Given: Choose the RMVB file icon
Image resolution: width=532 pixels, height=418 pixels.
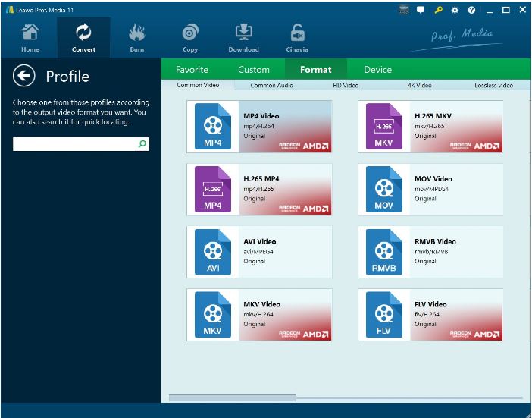Looking at the screenshot, I should coord(383,252).
